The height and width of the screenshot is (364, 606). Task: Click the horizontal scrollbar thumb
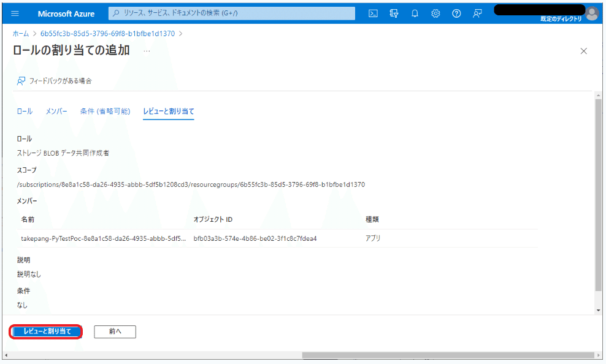coord(448,355)
